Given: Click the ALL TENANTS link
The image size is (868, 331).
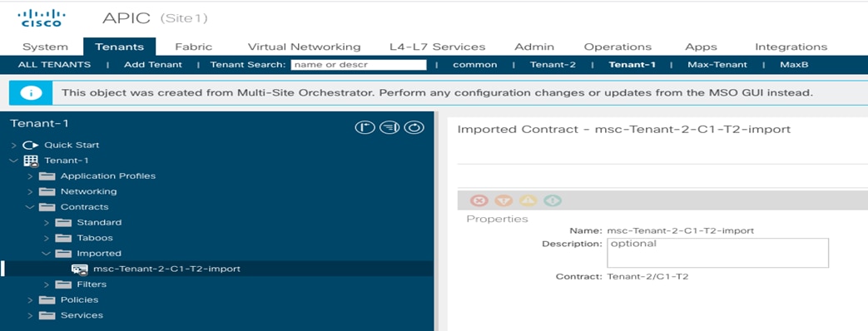Looking at the screenshot, I should tap(54, 65).
